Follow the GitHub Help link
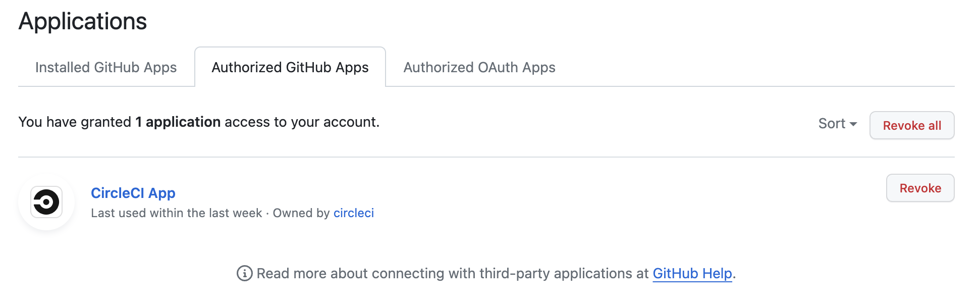This screenshot has width=980, height=303. [x=692, y=273]
